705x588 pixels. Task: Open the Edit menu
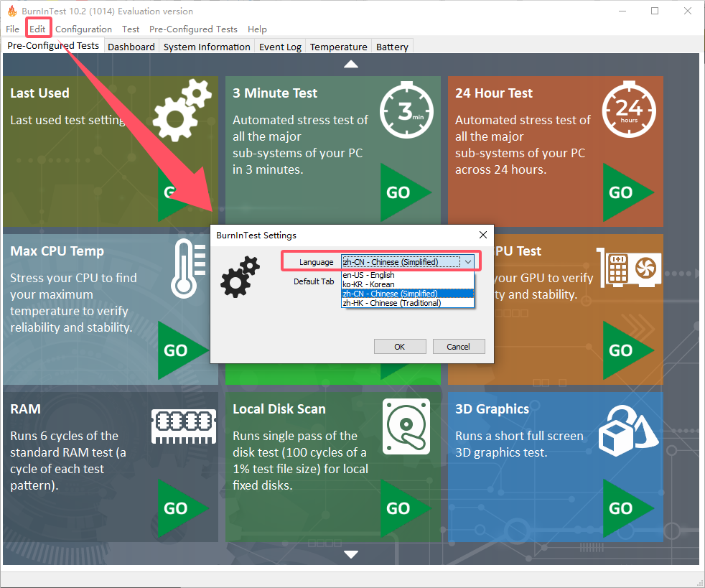(x=37, y=29)
